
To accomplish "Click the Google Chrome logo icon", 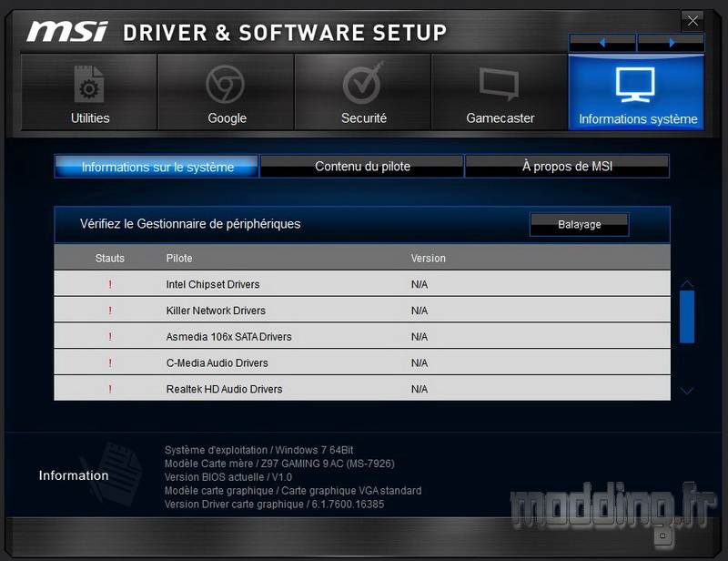I will click(225, 84).
